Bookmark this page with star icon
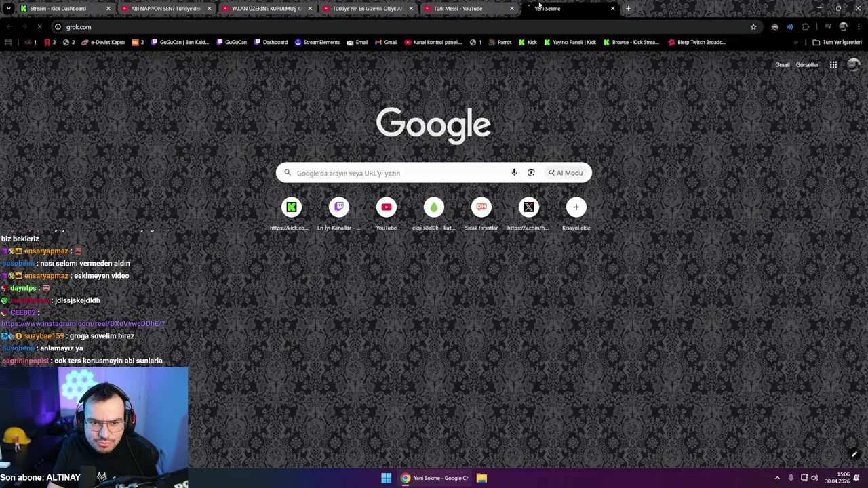The image size is (868, 488). pos(753,27)
